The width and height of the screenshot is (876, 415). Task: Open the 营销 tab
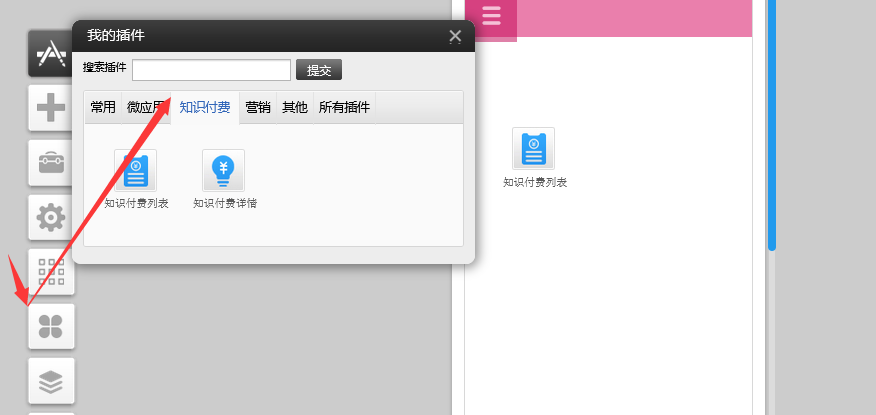pos(258,108)
